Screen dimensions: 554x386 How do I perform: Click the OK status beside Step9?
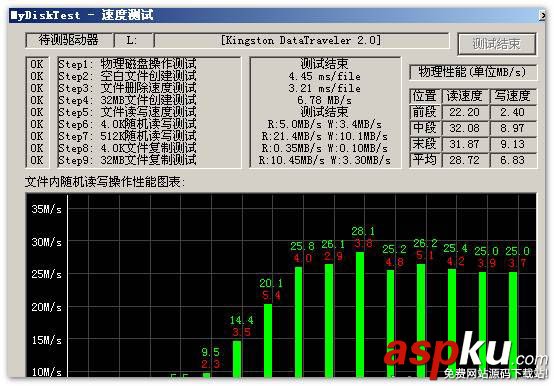(37, 160)
